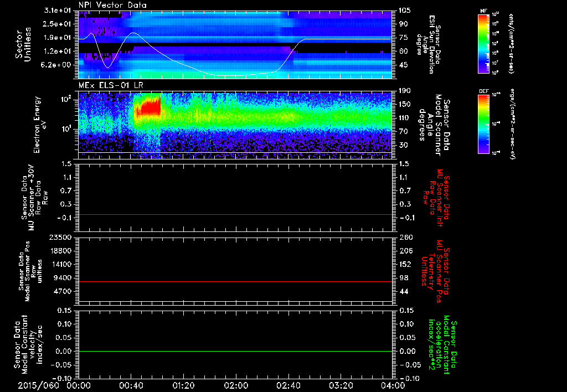Click the "Model Scanner Pos Raw" axis title
Viewport: 567px width, 392px height.
[30, 272]
